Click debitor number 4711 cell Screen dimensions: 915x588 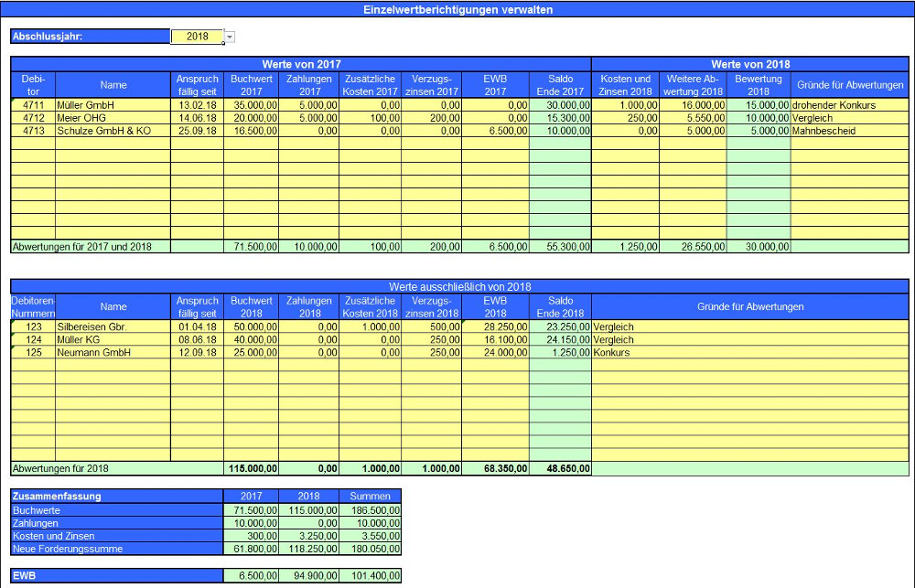click(x=33, y=105)
